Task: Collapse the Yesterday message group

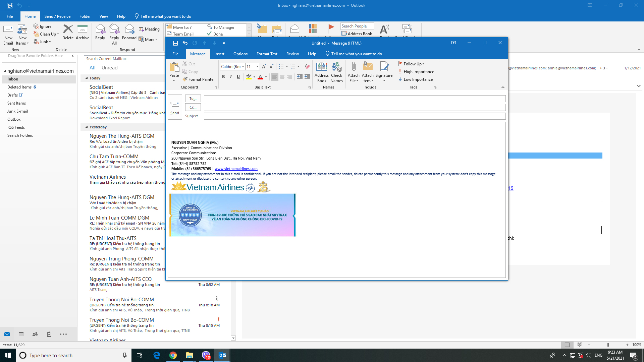Action: coord(87,127)
